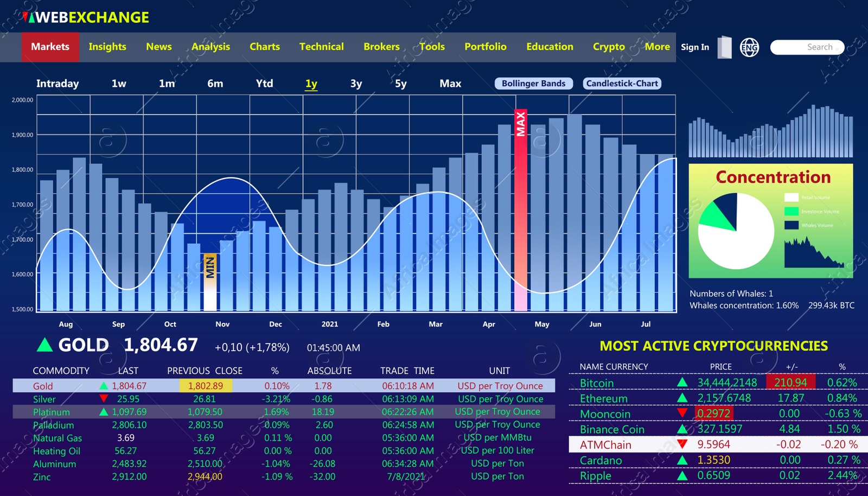Select the 3y time range

[x=356, y=84]
